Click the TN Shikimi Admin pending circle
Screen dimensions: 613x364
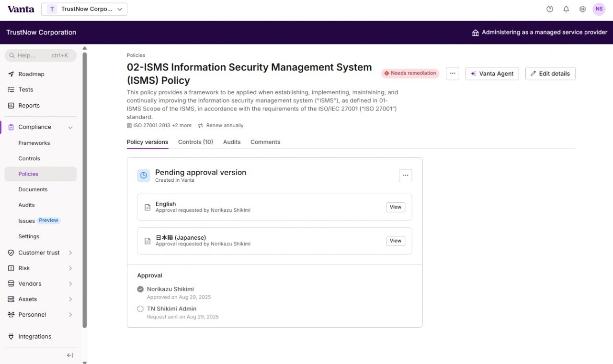click(x=140, y=309)
